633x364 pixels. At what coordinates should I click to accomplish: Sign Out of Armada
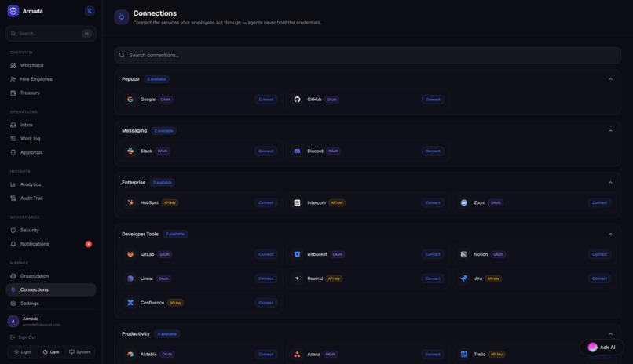pos(23,337)
